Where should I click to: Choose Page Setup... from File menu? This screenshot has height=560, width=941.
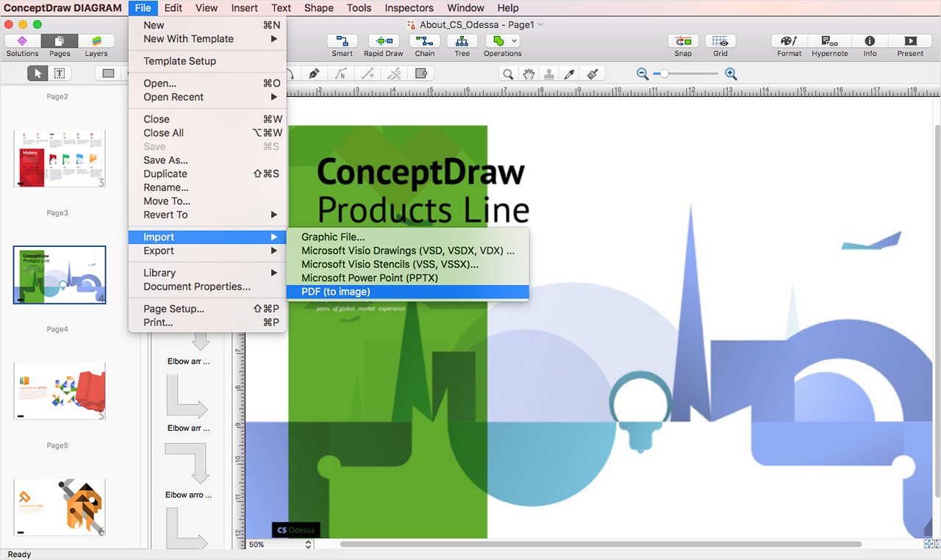tap(207, 309)
